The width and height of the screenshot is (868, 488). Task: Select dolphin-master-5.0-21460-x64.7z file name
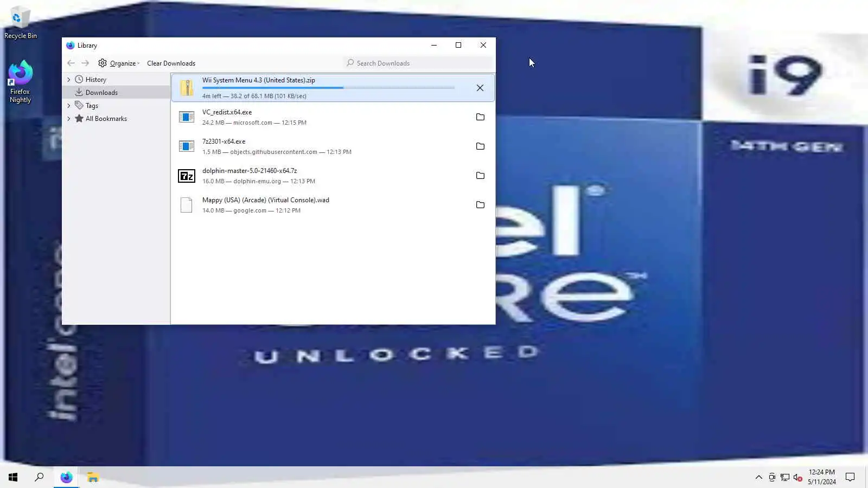250,171
